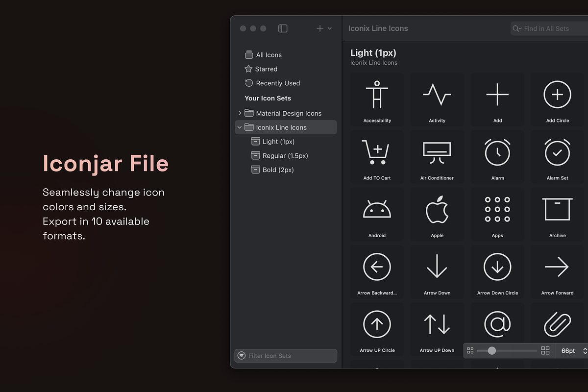Click the icon size slider handle

click(x=491, y=350)
